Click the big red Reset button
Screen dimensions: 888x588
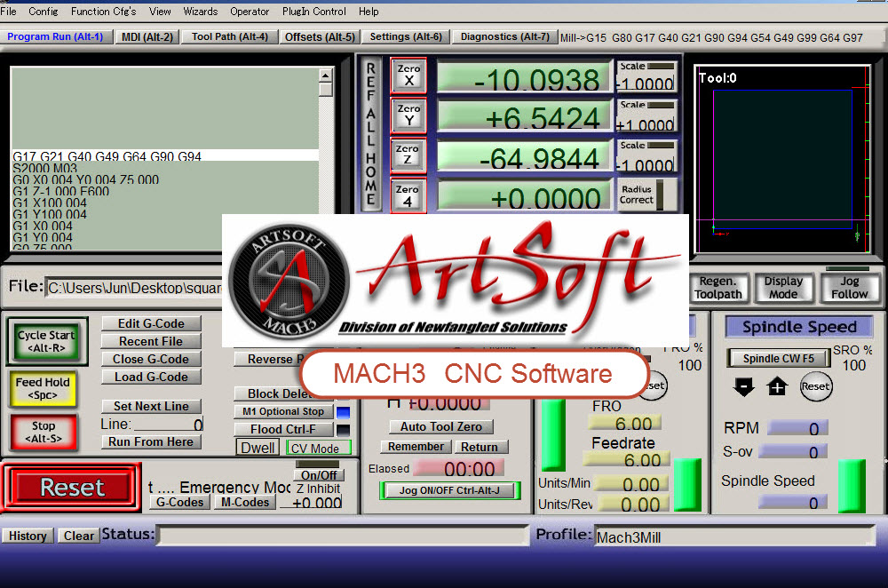tap(71, 487)
